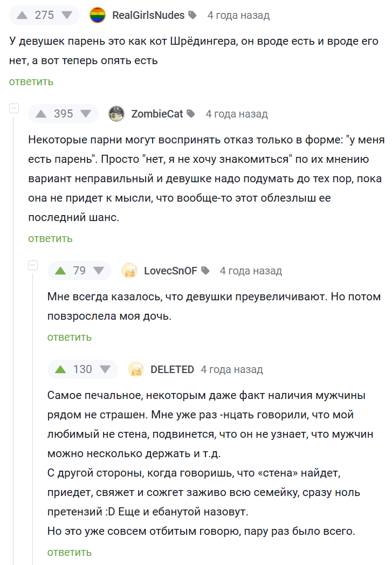Image resolution: width=392 pixels, height=565 pixels.
Task: Click ZombieCat's avatar picture
Action: pyautogui.click(x=116, y=114)
